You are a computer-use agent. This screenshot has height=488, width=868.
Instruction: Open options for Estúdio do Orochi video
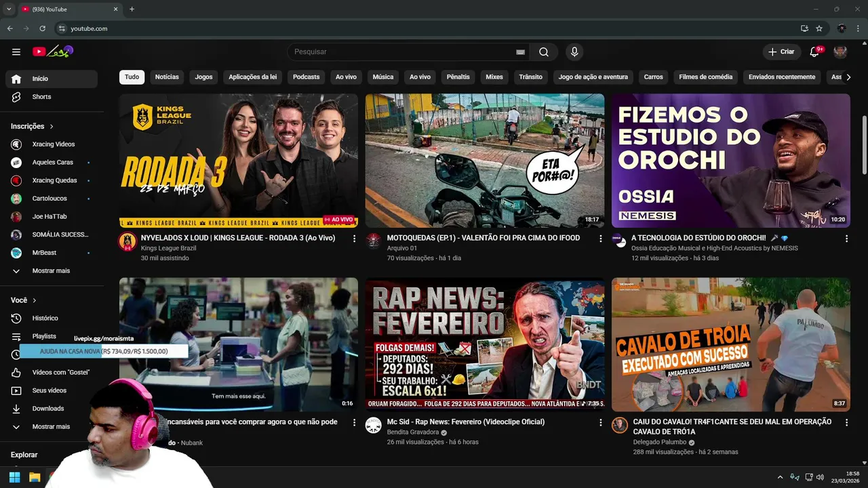click(x=846, y=239)
